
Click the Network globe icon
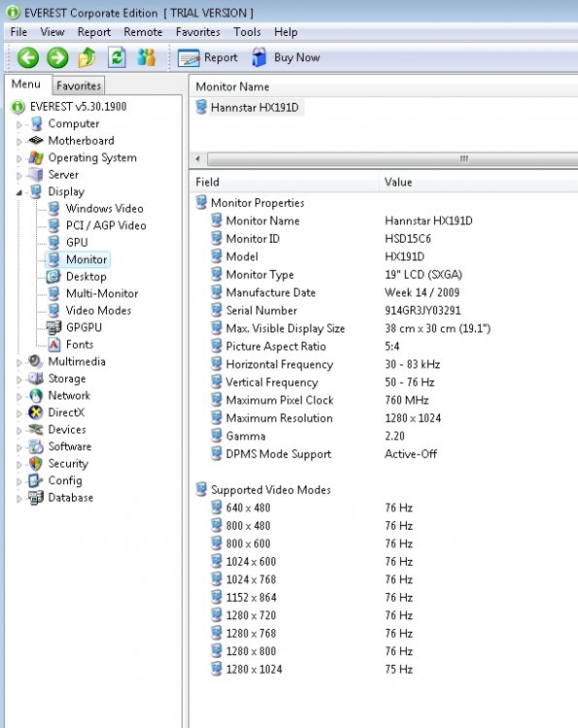36,395
